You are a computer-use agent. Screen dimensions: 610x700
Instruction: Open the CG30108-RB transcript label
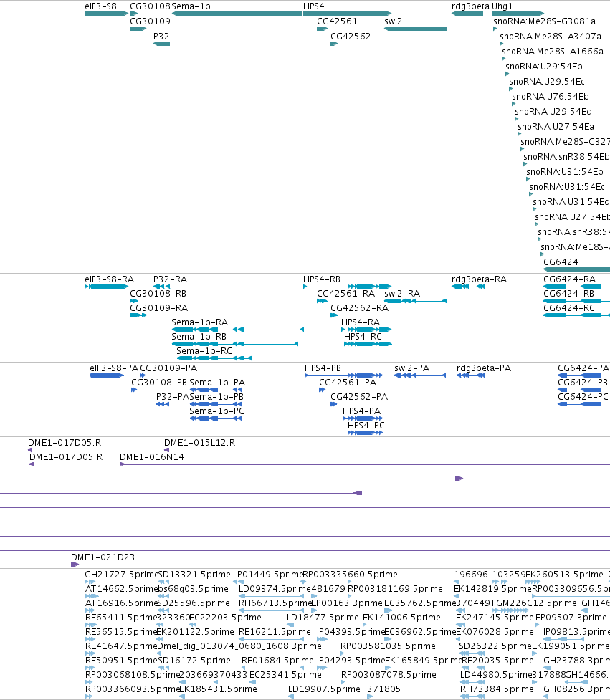point(158,293)
